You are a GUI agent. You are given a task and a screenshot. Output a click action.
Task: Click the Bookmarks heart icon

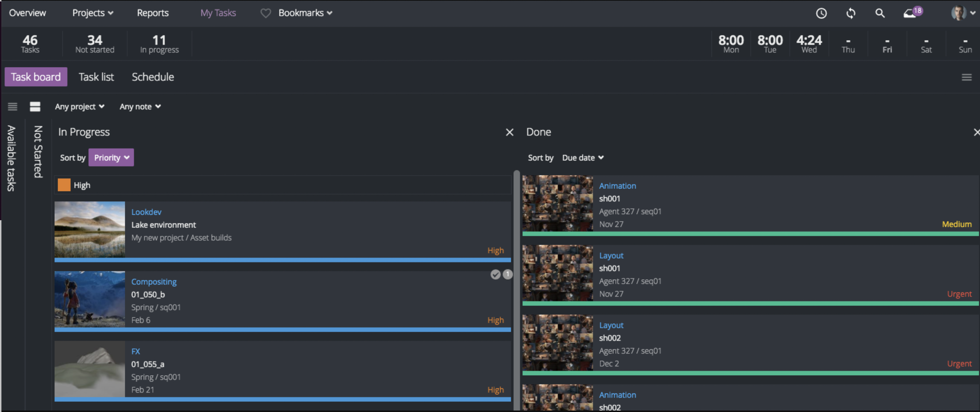pos(265,13)
